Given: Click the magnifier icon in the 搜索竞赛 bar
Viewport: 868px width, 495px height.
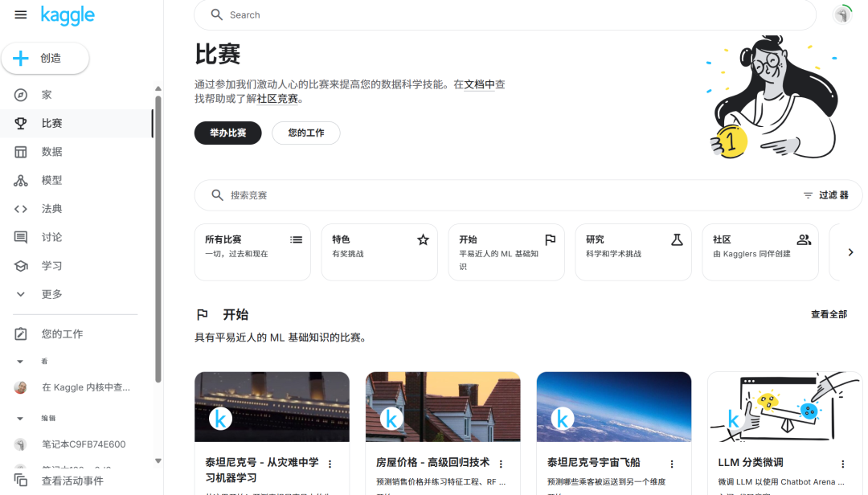Looking at the screenshot, I should point(217,195).
